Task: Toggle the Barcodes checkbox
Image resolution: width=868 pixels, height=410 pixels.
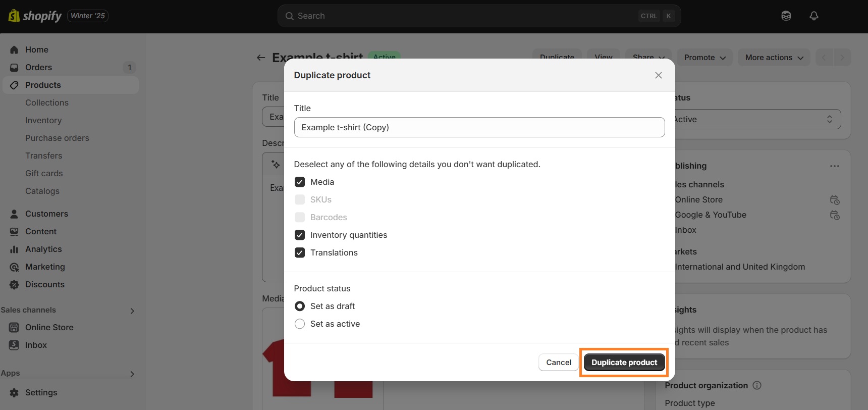Action: [x=300, y=217]
